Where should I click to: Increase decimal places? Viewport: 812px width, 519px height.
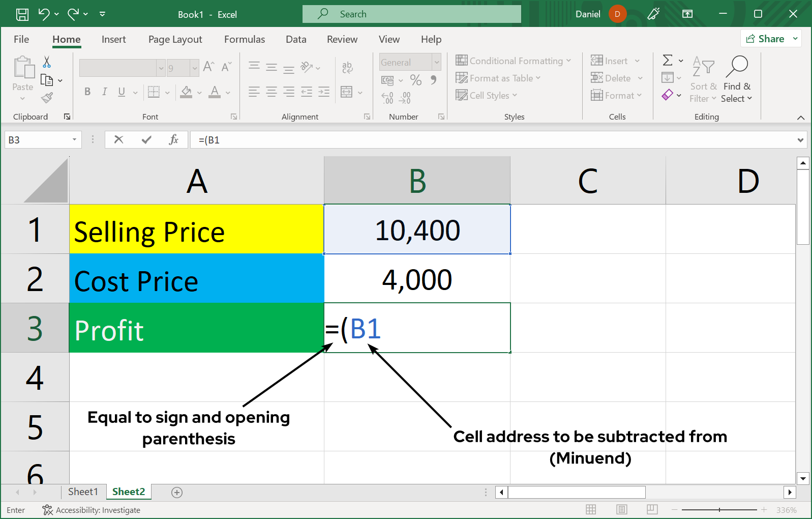387,98
